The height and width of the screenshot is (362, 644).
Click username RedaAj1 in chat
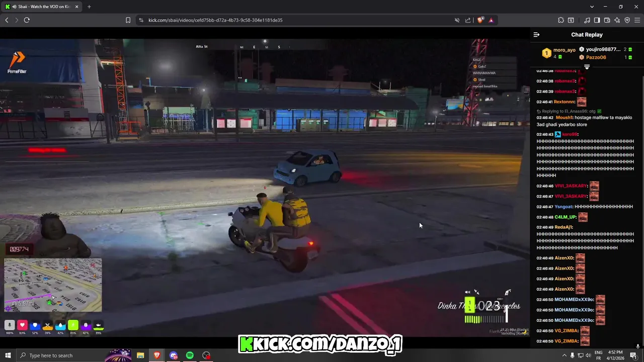(563, 227)
